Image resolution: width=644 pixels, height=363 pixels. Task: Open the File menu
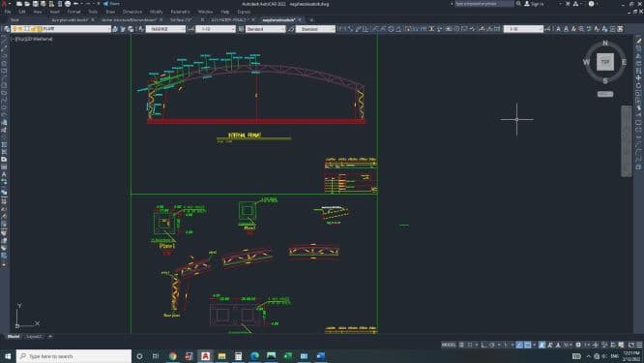click(8, 12)
